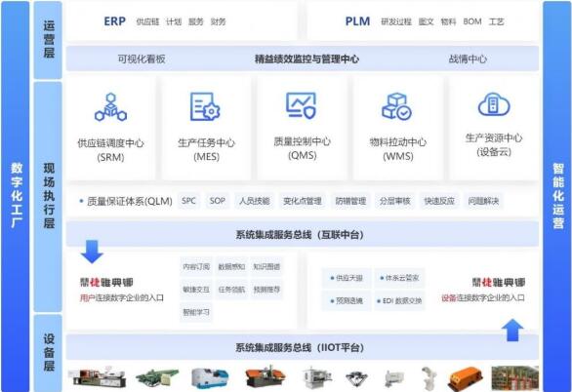Click the QMS quality control chart-shield icon

click(x=301, y=105)
